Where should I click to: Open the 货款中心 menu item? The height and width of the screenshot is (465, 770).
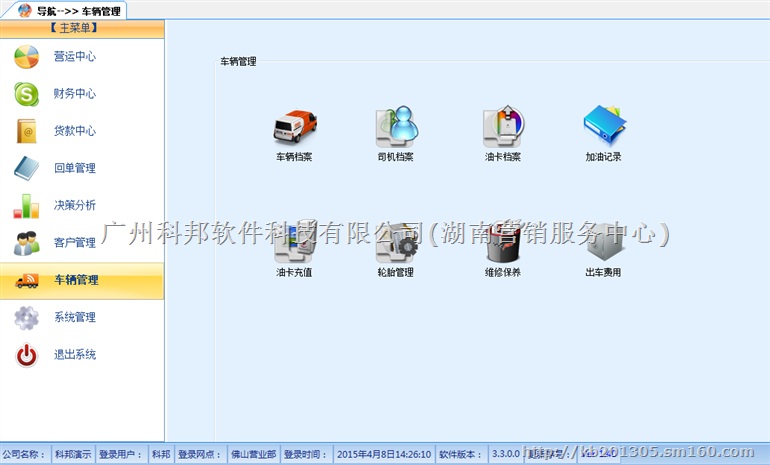pyautogui.click(x=82, y=131)
